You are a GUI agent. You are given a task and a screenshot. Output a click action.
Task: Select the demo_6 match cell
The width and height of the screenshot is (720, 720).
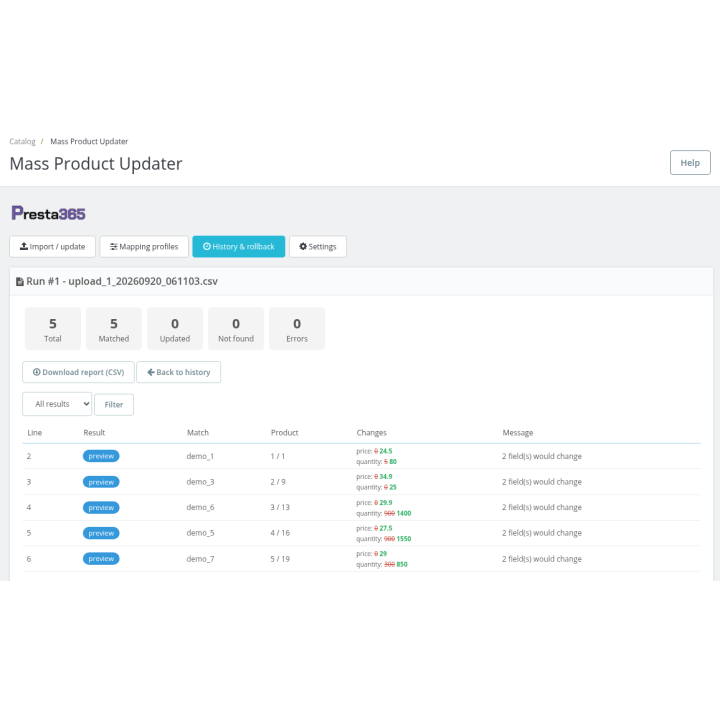[200, 507]
